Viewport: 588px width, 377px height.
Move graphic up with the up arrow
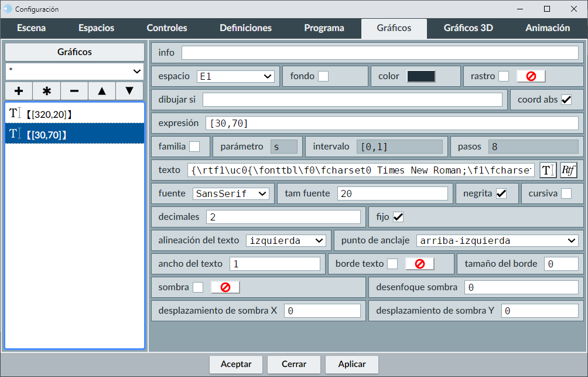pyautogui.click(x=102, y=91)
